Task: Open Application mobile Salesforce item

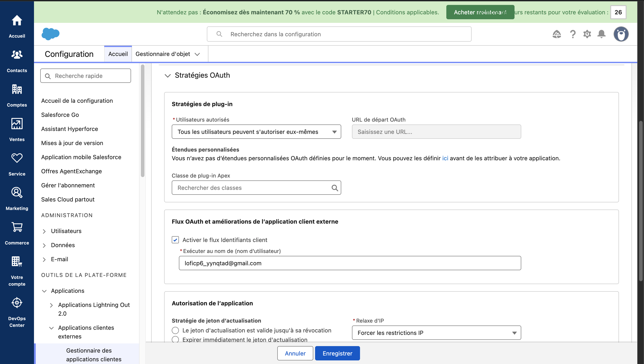Action: click(x=81, y=157)
